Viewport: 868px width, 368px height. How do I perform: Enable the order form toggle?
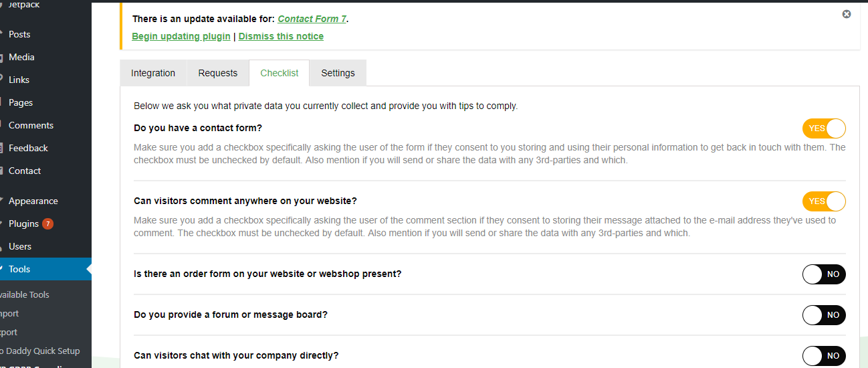point(824,274)
